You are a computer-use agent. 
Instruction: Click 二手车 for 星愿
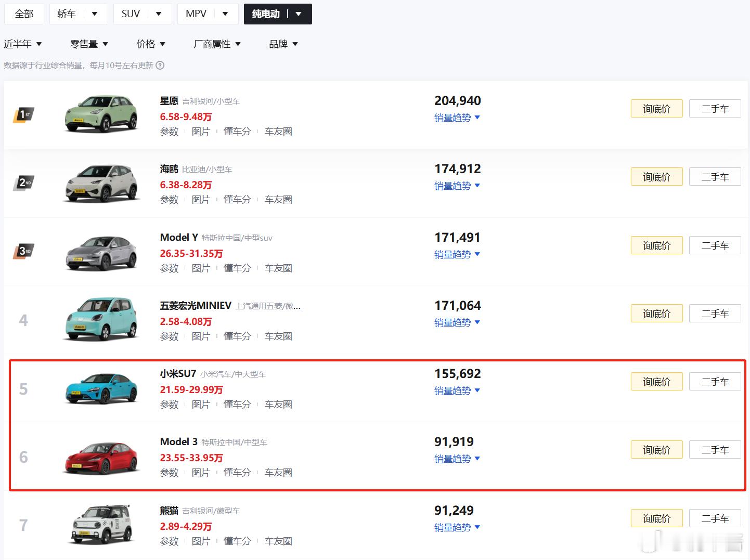pos(715,109)
